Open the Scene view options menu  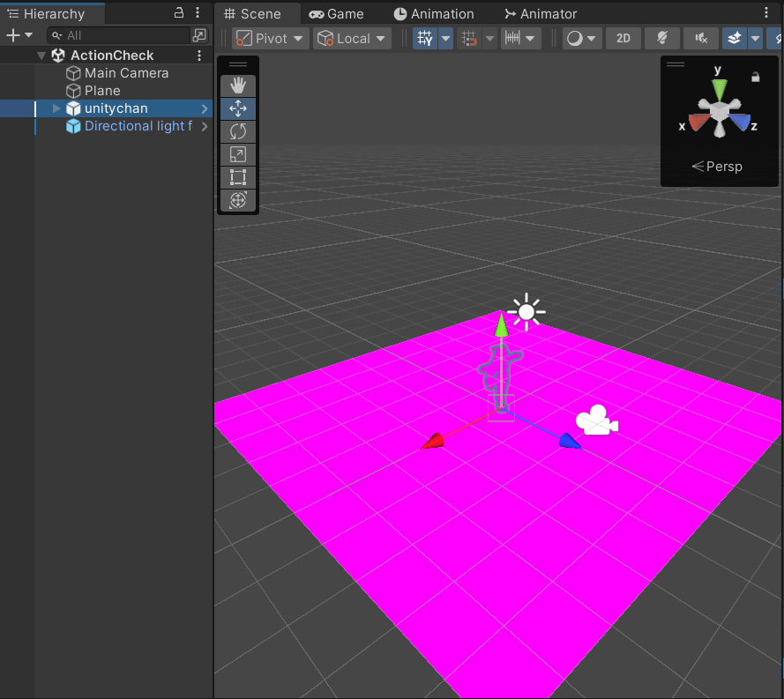(x=766, y=12)
